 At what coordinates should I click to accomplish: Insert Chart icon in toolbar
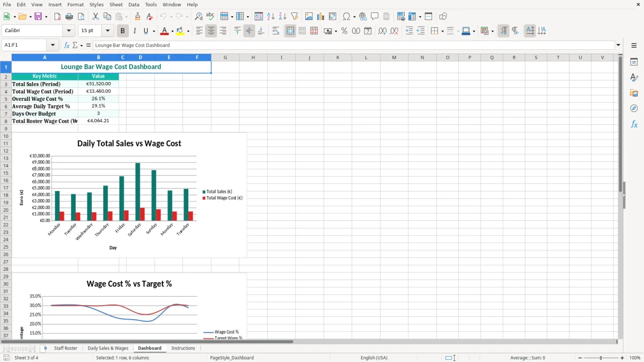[321, 17]
